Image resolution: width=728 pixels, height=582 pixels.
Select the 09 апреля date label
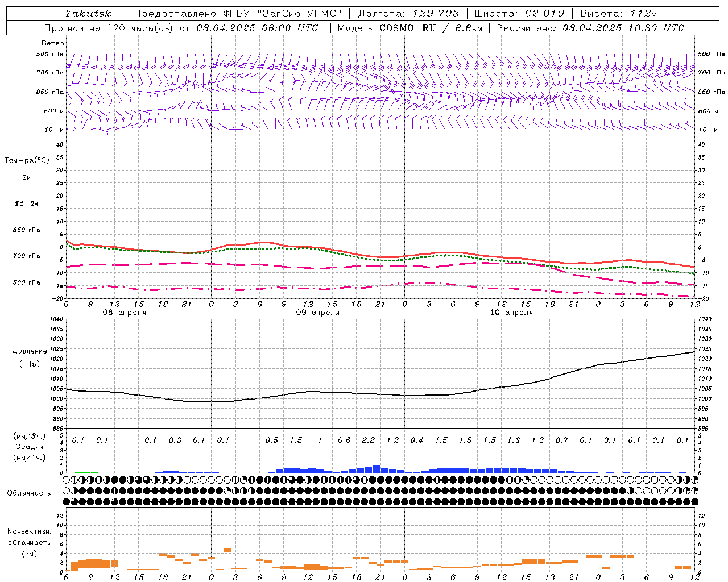click(318, 313)
